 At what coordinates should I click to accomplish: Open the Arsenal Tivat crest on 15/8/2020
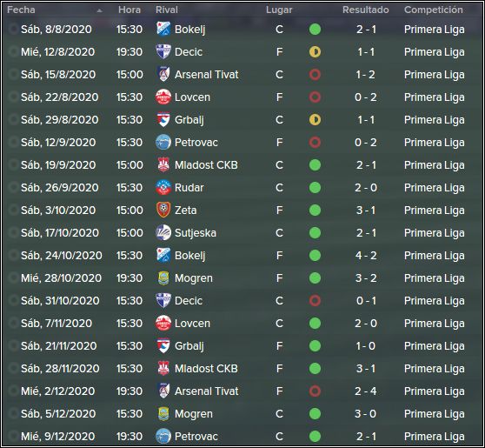[163, 74]
